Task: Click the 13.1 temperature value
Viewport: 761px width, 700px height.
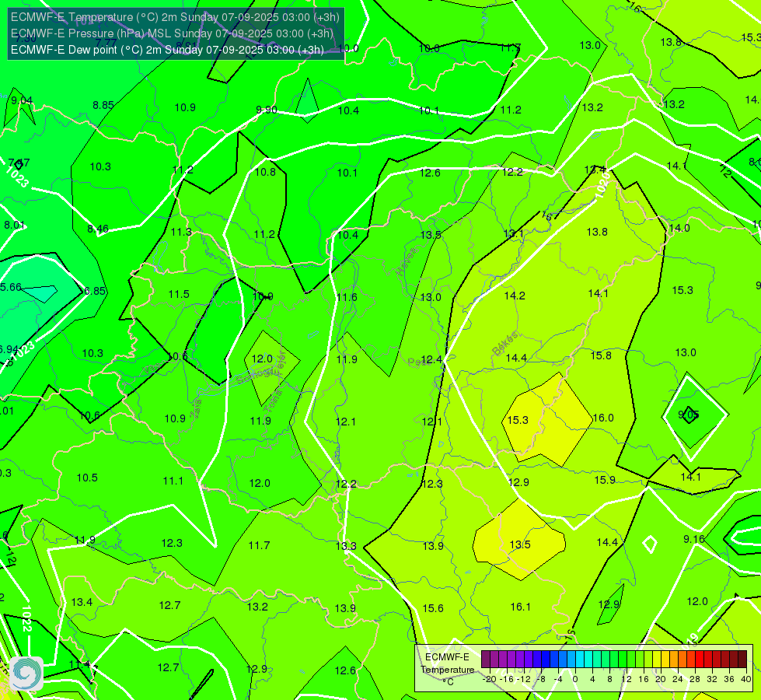Action: (x=514, y=233)
